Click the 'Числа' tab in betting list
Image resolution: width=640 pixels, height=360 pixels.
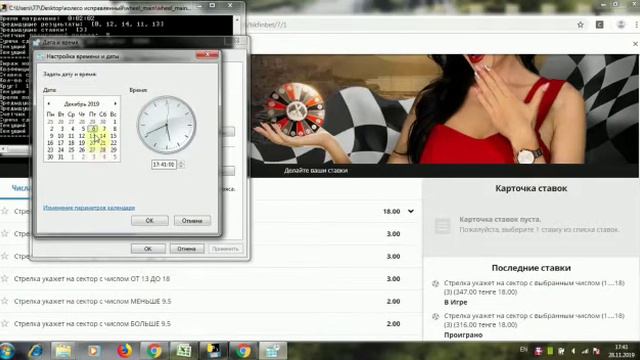[x=20, y=188]
